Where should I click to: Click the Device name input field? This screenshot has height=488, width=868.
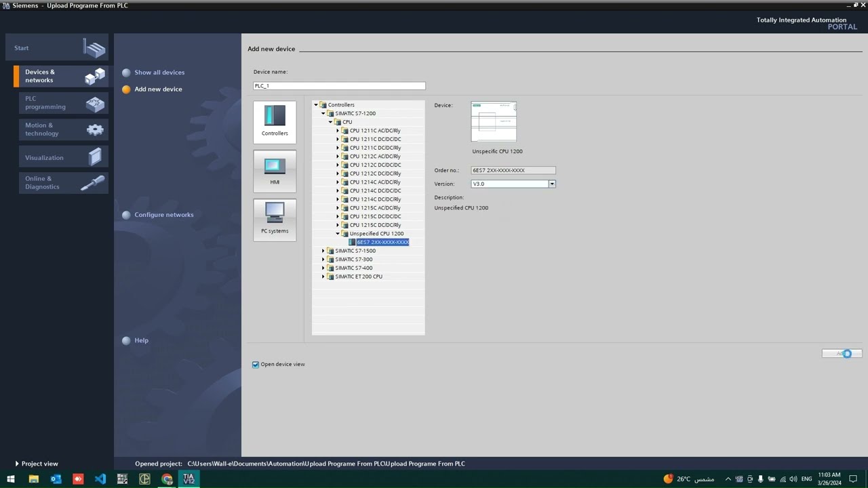pos(339,86)
